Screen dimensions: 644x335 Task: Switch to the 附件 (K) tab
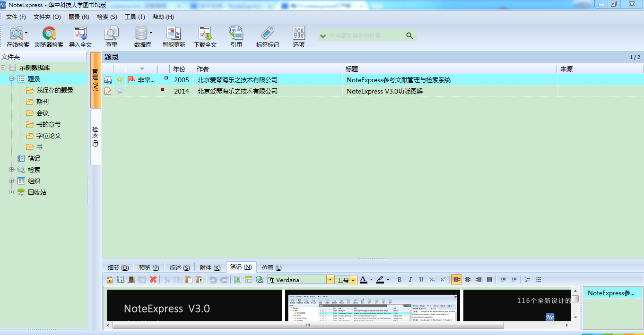[x=210, y=268]
